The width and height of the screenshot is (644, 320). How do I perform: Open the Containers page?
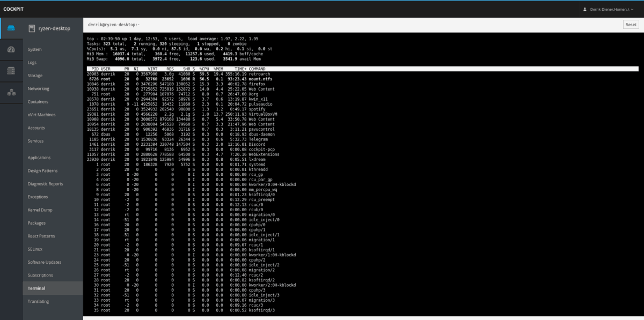[x=38, y=101]
